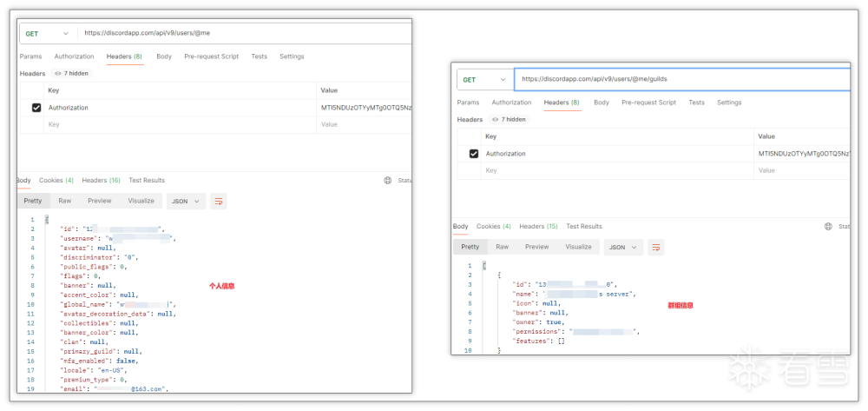Open JSON format dropdown in right window
The width and height of the screenshot is (868, 411).
pos(623,248)
